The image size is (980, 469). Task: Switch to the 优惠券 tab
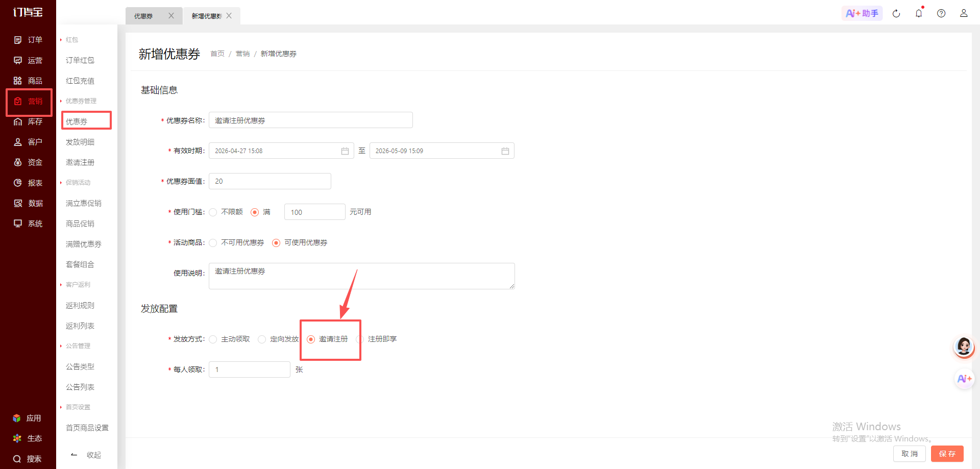[x=144, y=16]
